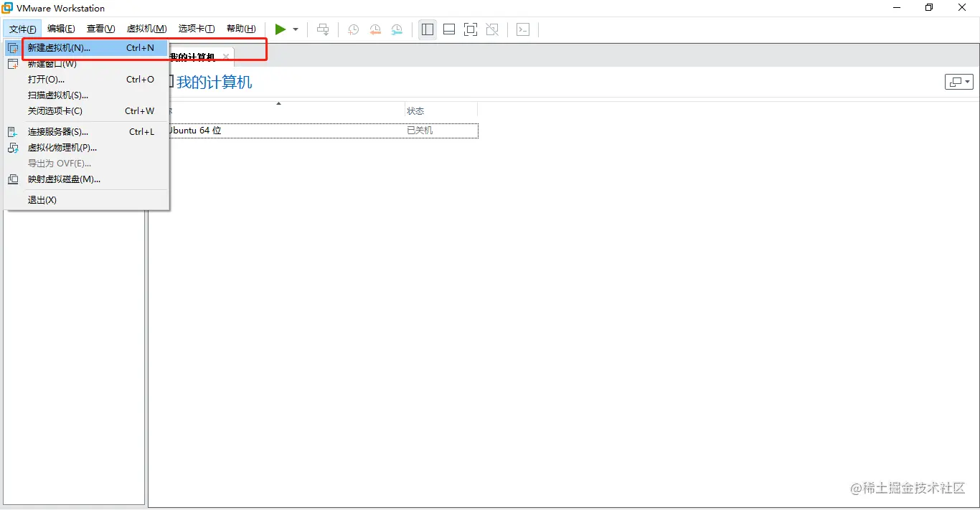Click the map virtual disk menu icon

(x=13, y=179)
